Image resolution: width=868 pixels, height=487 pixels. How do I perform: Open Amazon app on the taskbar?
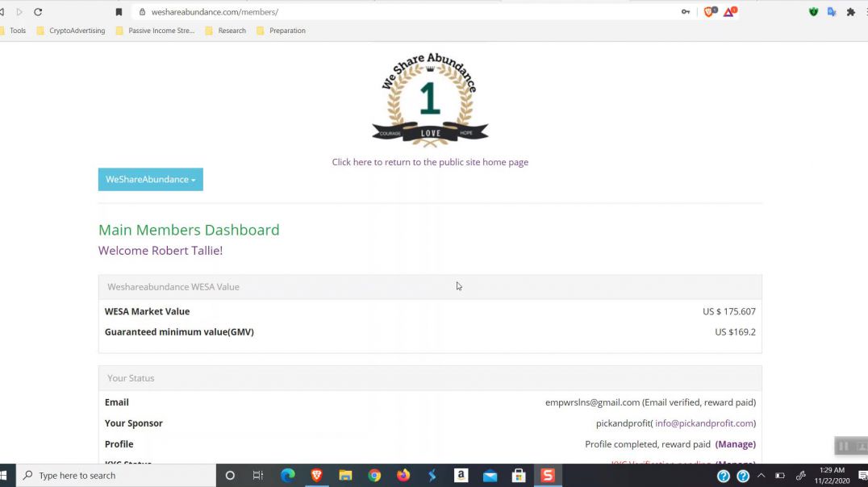pos(461,476)
